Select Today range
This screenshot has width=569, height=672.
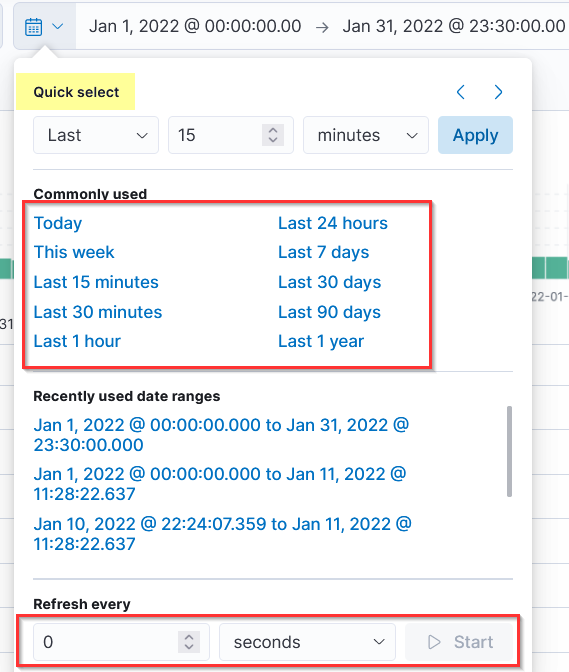click(58, 223)
